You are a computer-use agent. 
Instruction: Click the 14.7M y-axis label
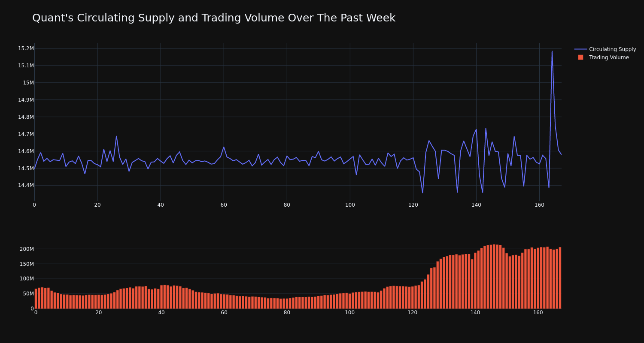26,134
